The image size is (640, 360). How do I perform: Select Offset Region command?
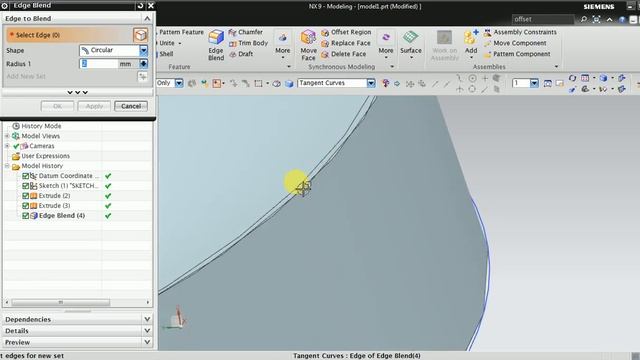click(346, 32)
